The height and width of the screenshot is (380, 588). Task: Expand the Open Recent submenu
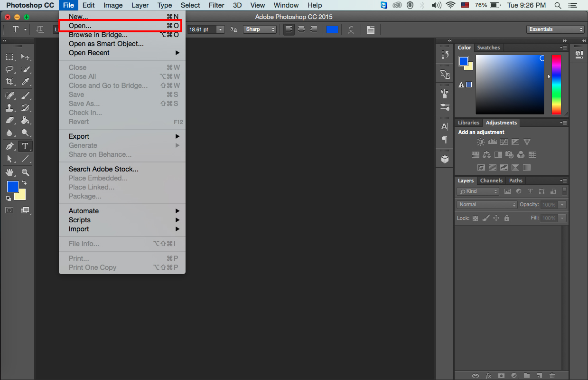coord(122,53)
